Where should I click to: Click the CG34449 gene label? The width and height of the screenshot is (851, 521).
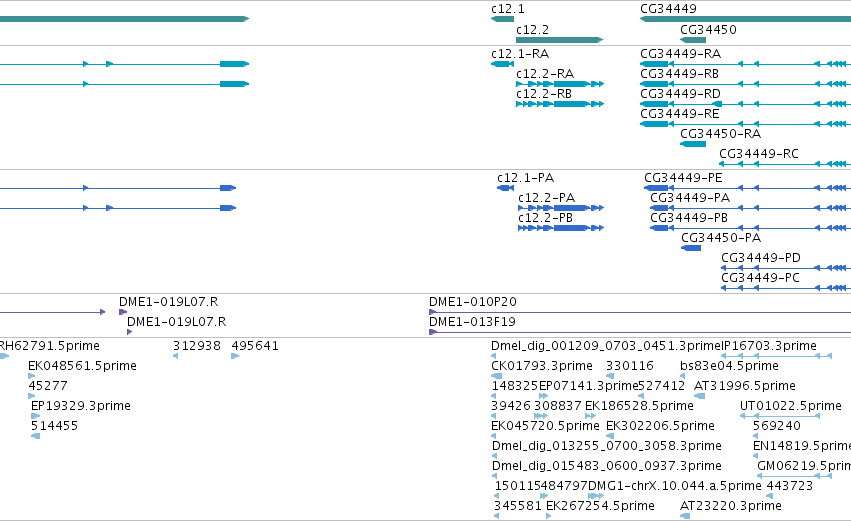click(x=668, y=9)
